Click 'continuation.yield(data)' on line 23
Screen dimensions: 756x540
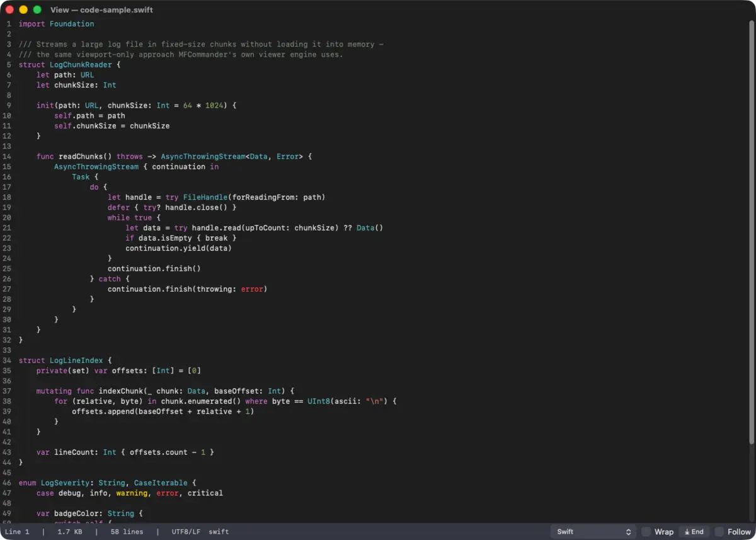(178, 248)
